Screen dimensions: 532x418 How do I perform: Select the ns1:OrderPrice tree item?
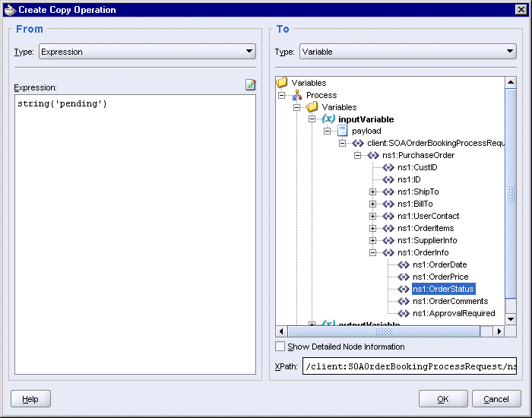point(440,277)
